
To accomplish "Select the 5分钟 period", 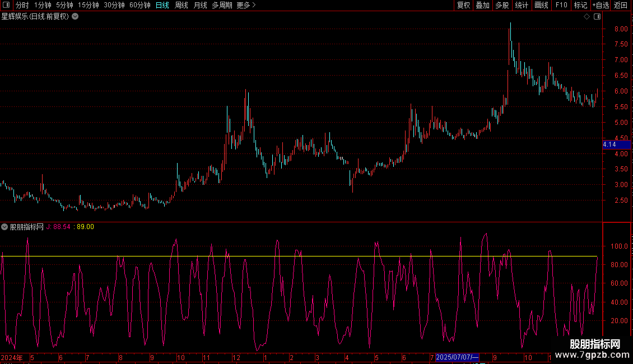I will click(64, 5).
